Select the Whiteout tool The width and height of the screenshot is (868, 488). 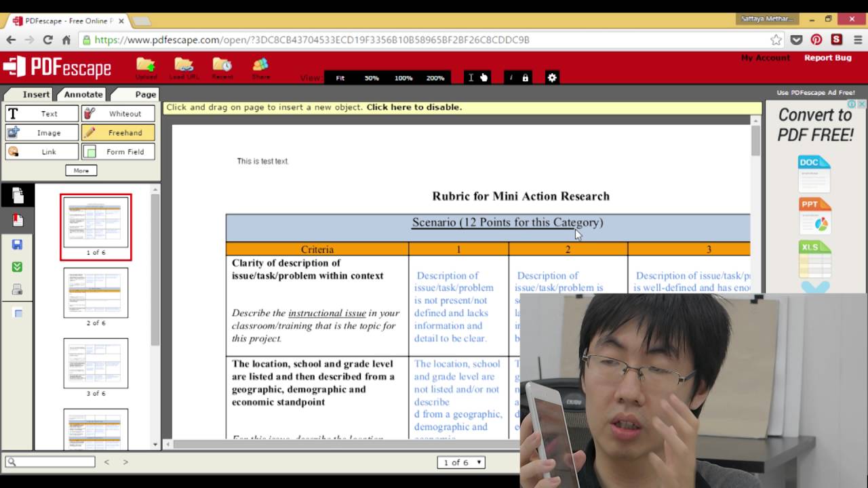[x=118, y=114]
